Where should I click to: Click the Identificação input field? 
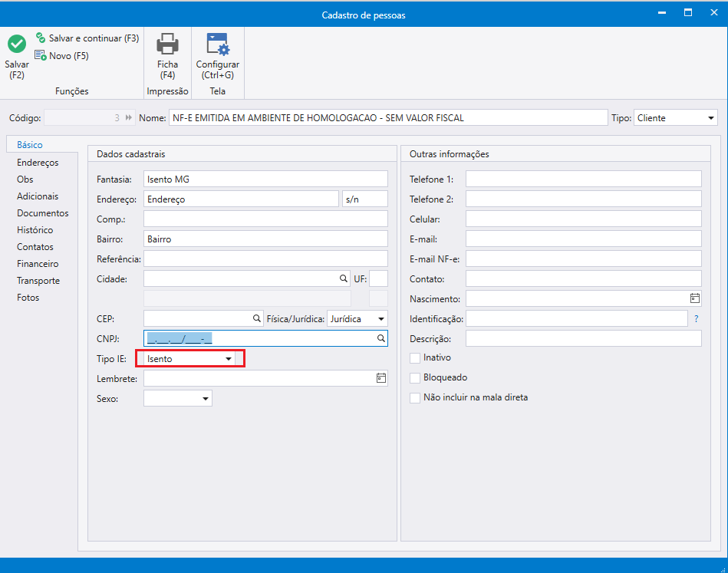point(577,319)
